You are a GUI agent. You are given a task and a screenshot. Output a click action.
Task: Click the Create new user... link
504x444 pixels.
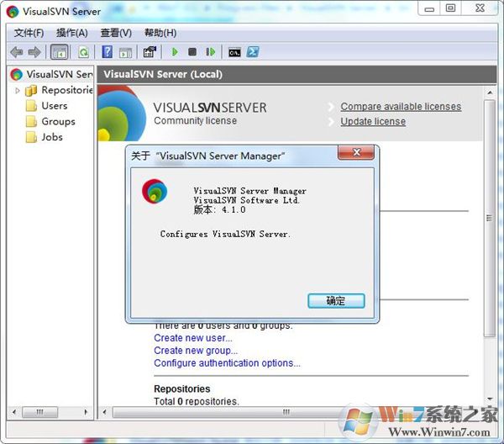click(x=193, y=338)
